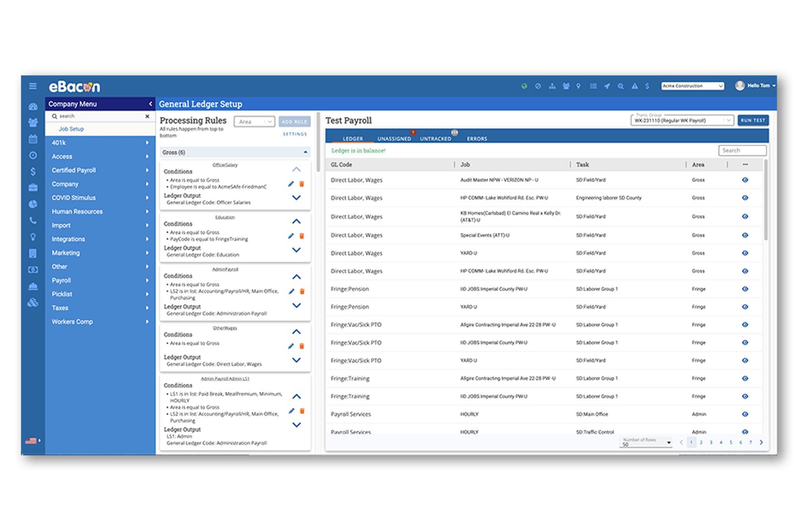Toggle eye icon for first Fringe:Pension row
This screenshot has height=532, width=798.
[745, 289]
